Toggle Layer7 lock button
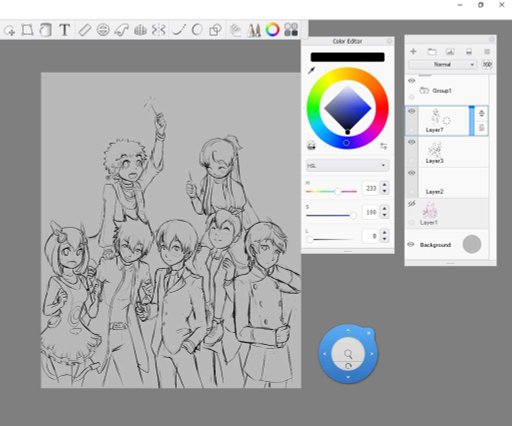The width and height of the screenshot is (512, 426). click(482, 128)
